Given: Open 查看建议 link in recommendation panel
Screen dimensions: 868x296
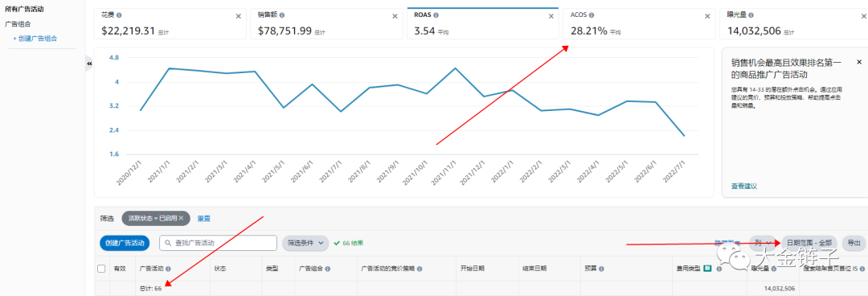Looking at the screenshot, I should click(744, 187).
